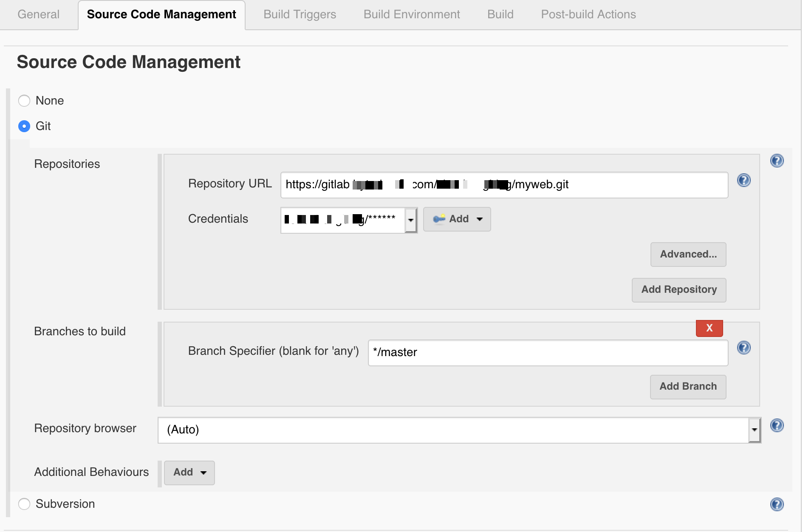803x532 pixels.
Task: Click Add Branch button
Action: 688,386
